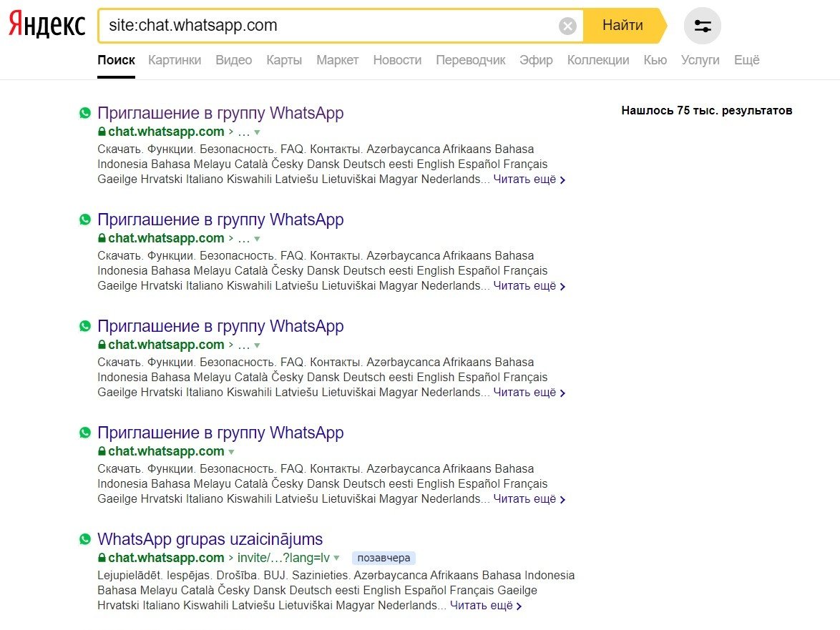Click WhatsApp favicon beside Latvian result

tap(85, 539)
